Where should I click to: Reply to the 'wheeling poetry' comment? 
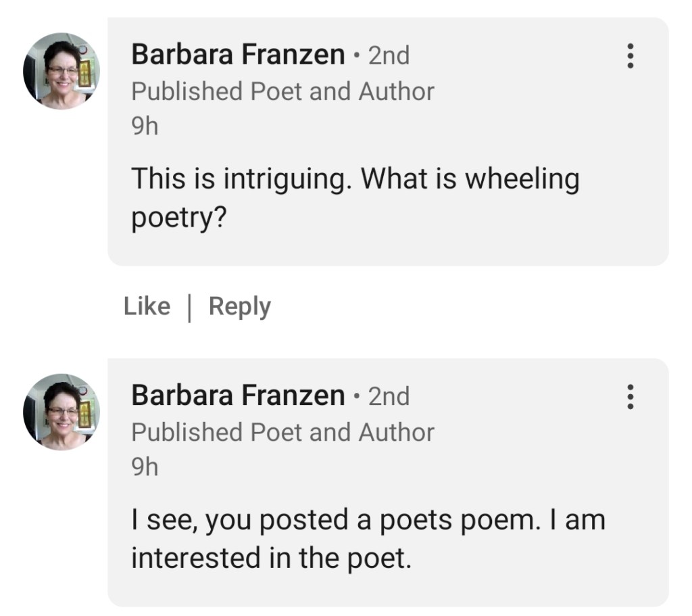click(239, 306)
